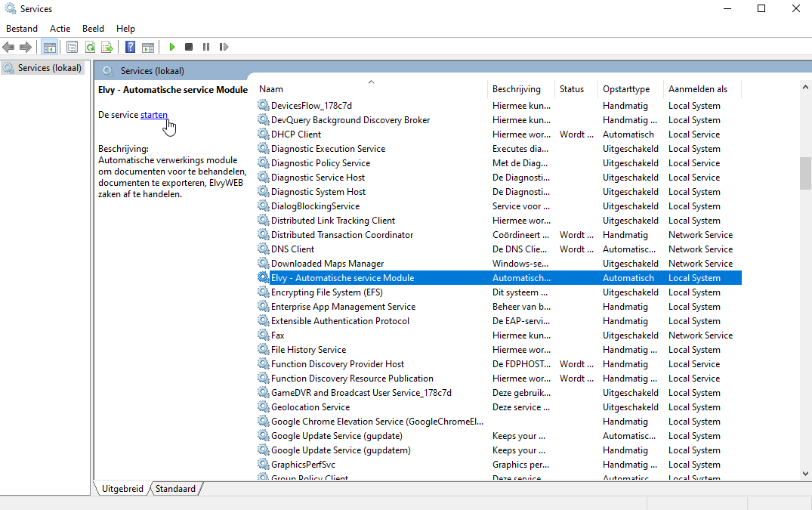Click the scrollbar up arrow
The image size is (812, 510).
click(805, 87)
